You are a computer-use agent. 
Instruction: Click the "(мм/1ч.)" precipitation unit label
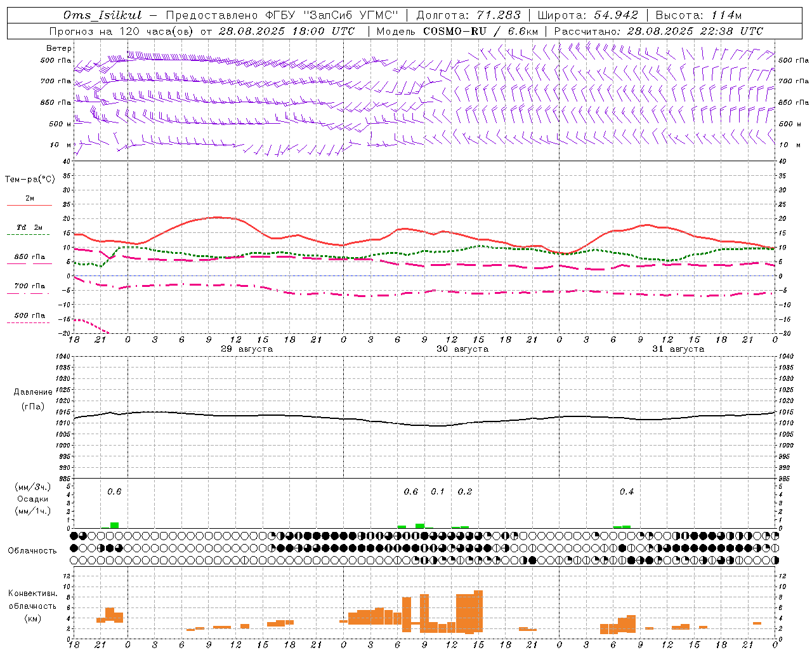pos(33,511)
